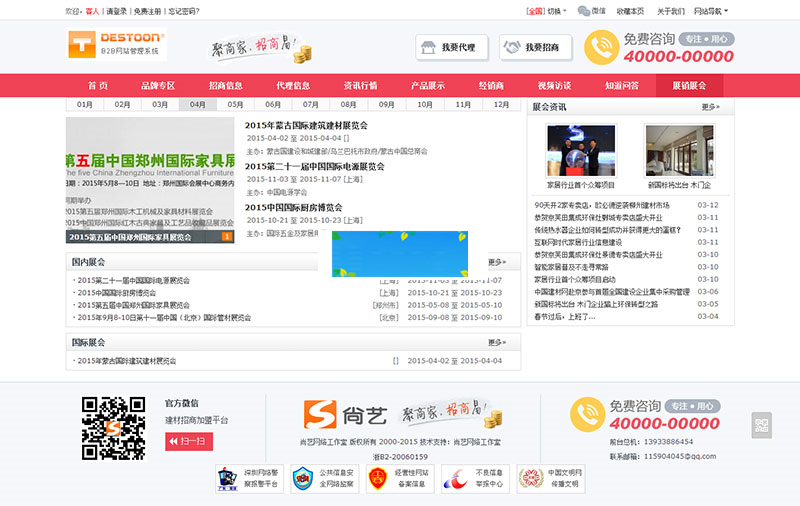Click the store icon on 我要代理 button
Screen dimensions: 800x506
(429, 47)
